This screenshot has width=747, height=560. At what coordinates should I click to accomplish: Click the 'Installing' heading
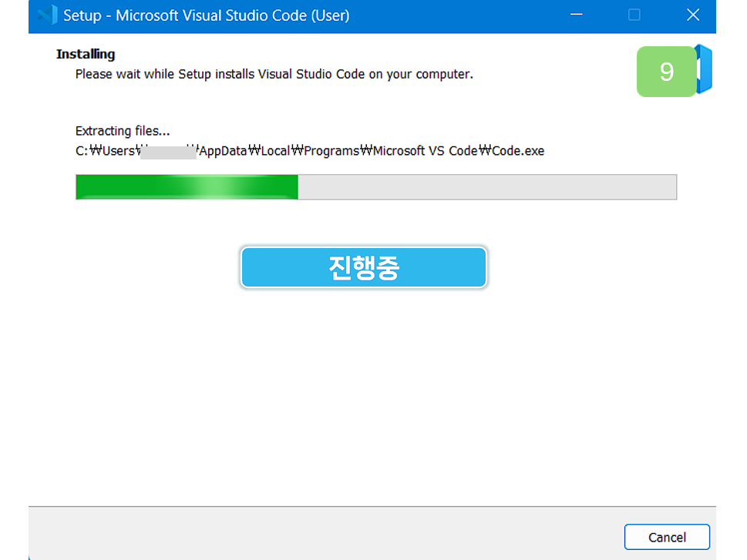[x=86, y=54]
